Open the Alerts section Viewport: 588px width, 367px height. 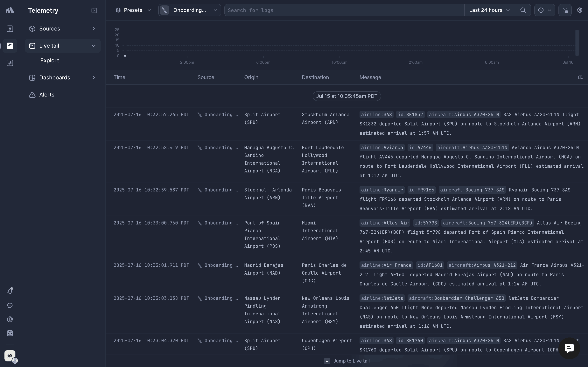tap(47, 95)
